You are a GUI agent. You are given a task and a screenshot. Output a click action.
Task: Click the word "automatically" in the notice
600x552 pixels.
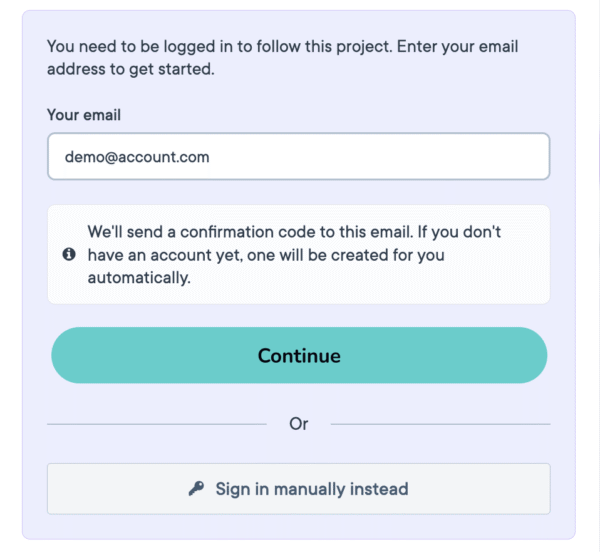[138, 278]
